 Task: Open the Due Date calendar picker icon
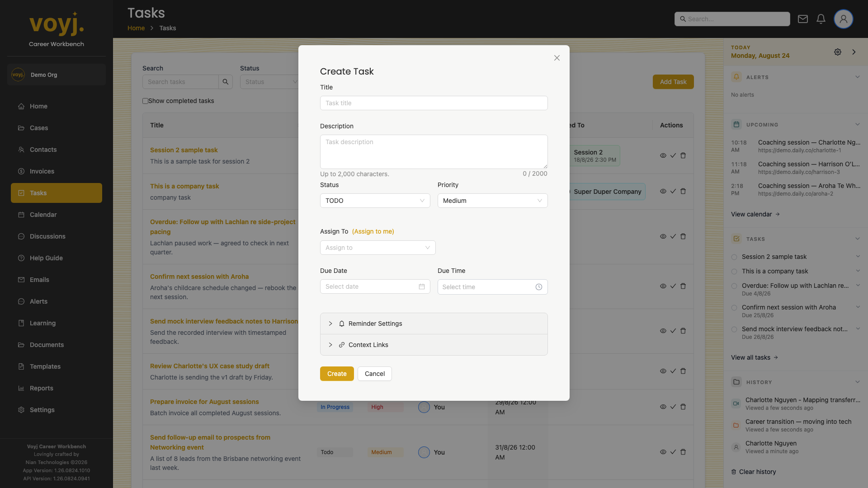(422, 286)
